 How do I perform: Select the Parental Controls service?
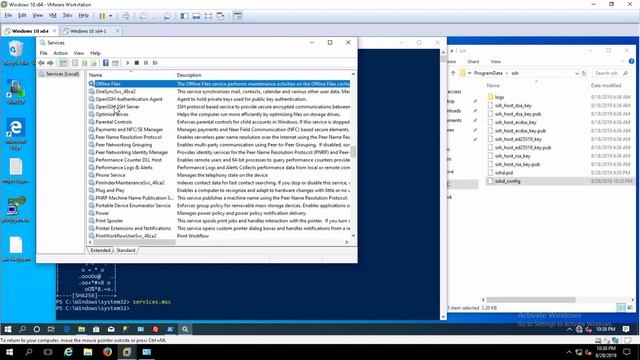click(x=113, y=122)
